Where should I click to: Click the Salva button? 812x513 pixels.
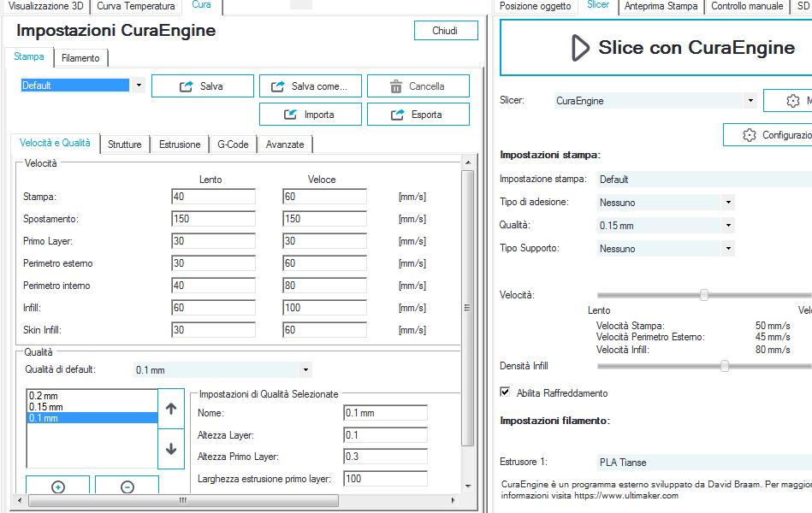(x=203, y=86)
